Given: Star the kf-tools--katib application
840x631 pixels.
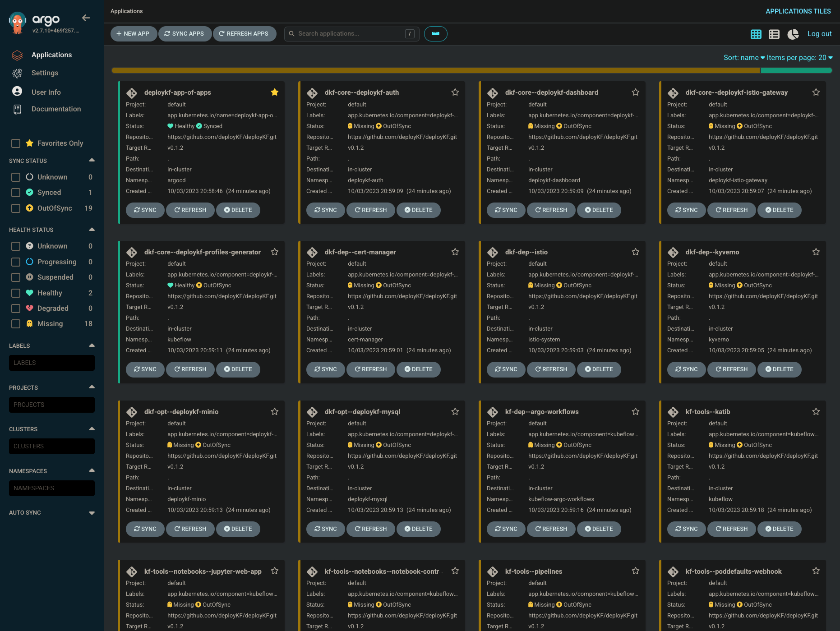Looking at the screenshot, I should [x=816, y=412].
